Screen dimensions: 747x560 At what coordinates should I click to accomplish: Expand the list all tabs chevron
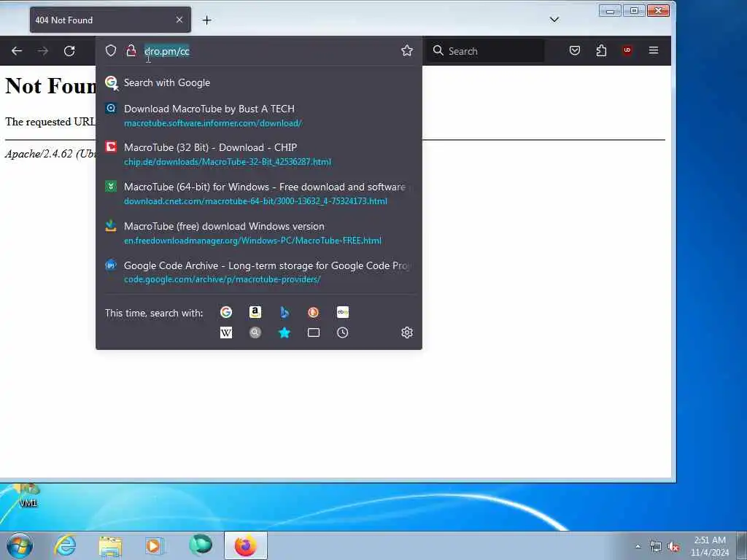554,20
